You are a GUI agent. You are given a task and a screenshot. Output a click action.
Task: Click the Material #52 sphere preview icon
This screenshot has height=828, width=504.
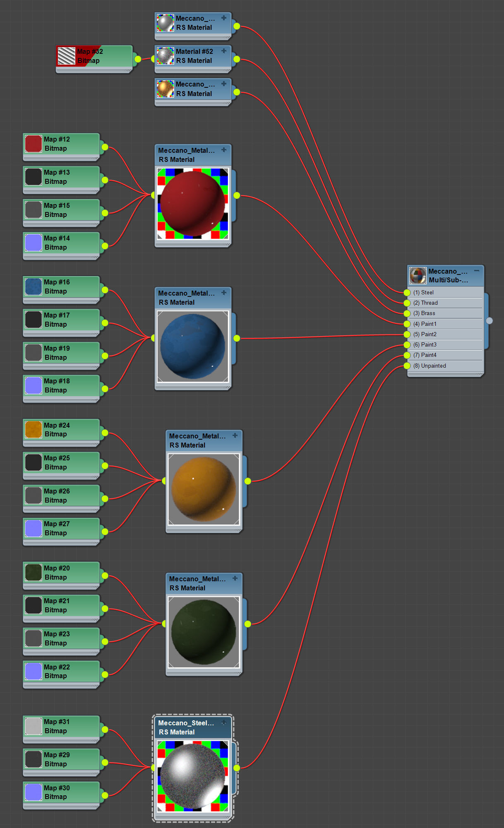click(x=165, y=56)
